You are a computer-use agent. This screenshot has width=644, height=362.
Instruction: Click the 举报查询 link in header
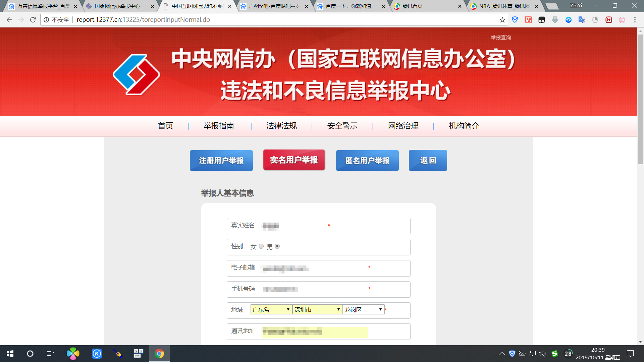(500, 38)
